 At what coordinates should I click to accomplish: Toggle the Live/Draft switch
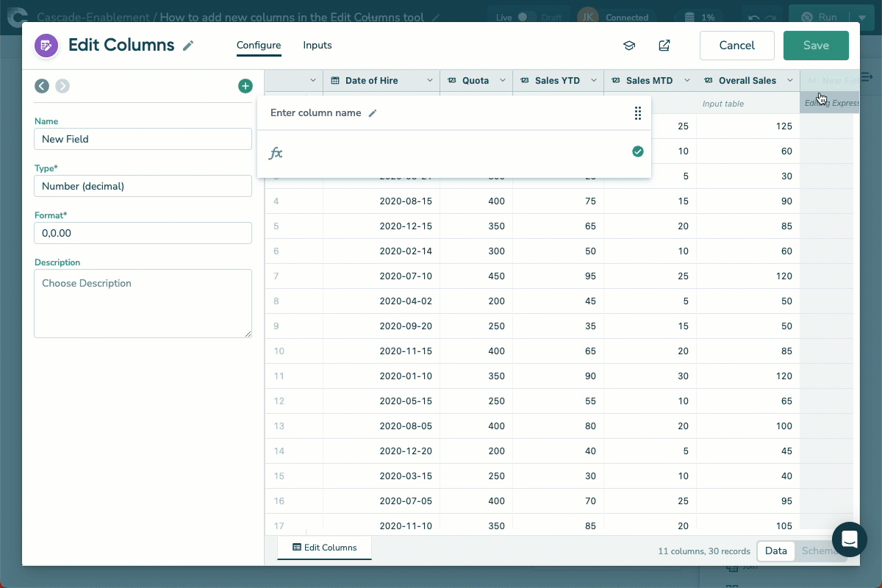(x=524, y=17)
